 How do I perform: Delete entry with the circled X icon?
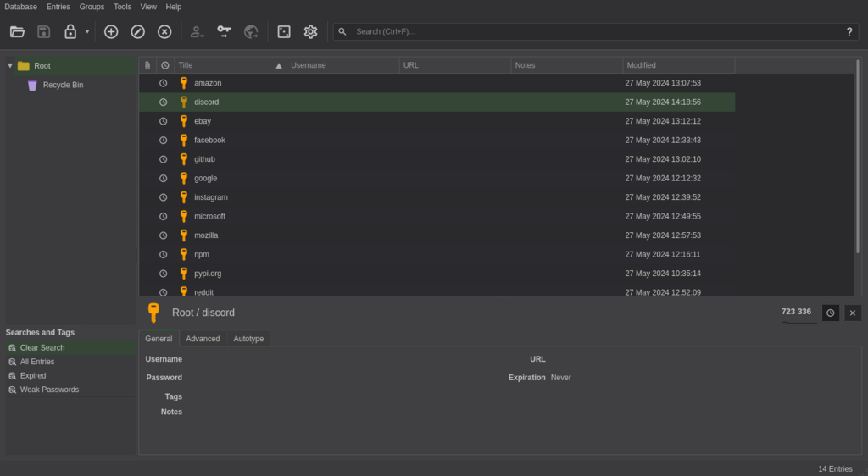click(164, 31)
